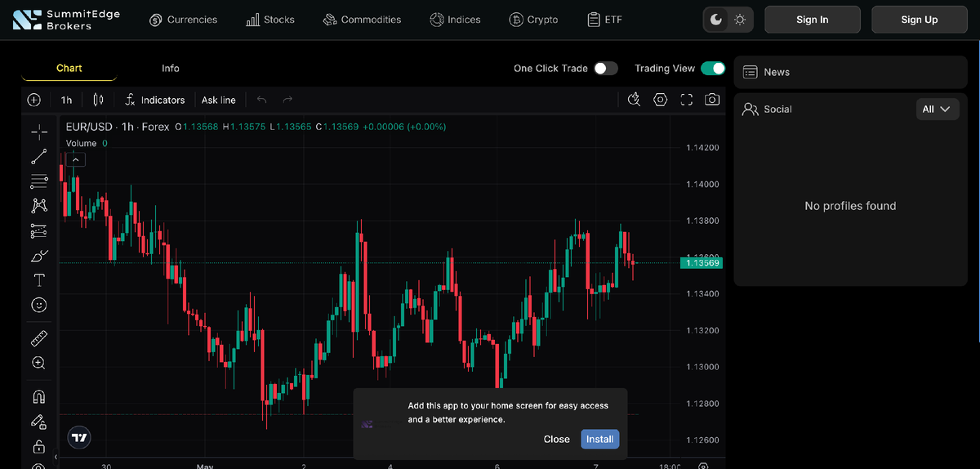Open the Indices menu
Image resolution: width=980 pixels, height=469 pixels.
pyautogui.click(x=456, y=20)
